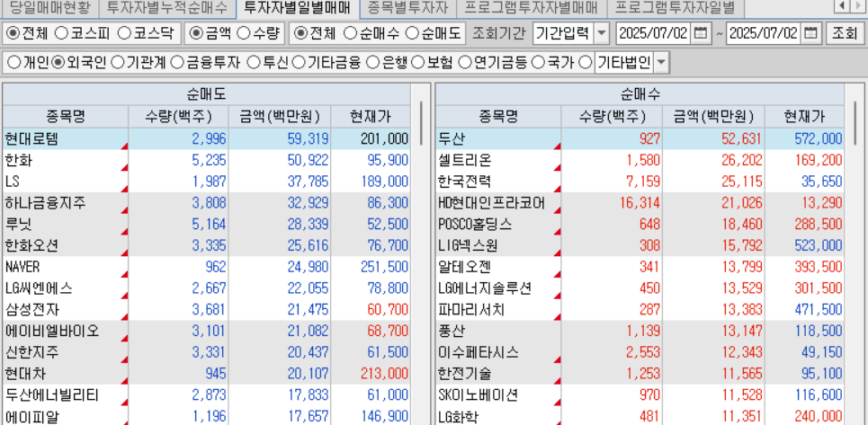Viewport: 868px width, 425px height.
Task: Select the 두산 row in 순매수 table
Action: pyautogui.click(x=640, y=138)
